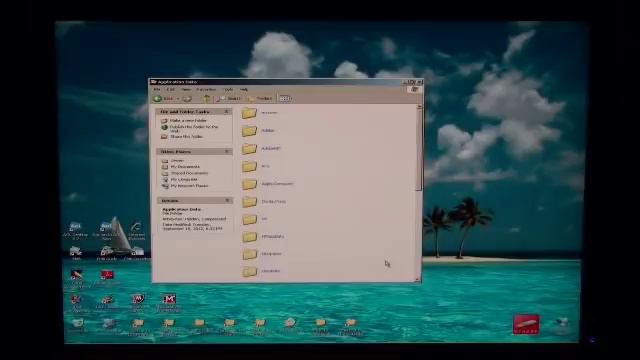This screenshot has width=640, height=360.
Task: Open the File menu
Action: (157, 89)
